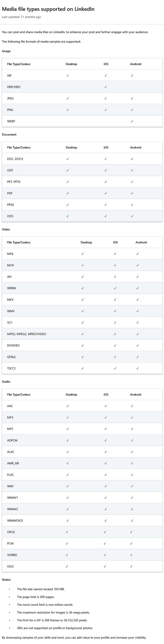
Task: Click the WMAVOICE row label
Action: pyautogui.click(x=15, y=520)
